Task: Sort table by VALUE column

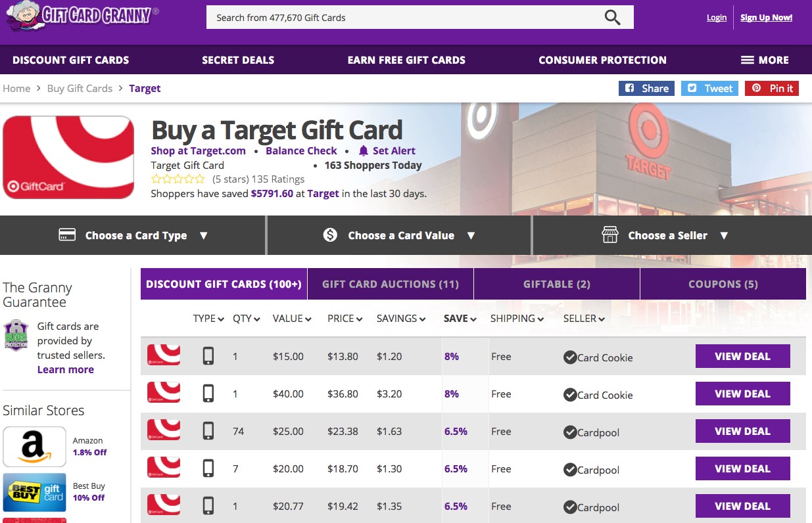Action: (292, 319)
